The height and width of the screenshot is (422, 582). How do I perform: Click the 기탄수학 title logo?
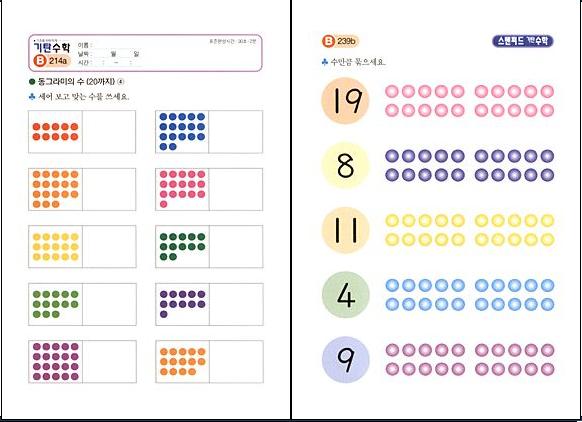(52, 47)
